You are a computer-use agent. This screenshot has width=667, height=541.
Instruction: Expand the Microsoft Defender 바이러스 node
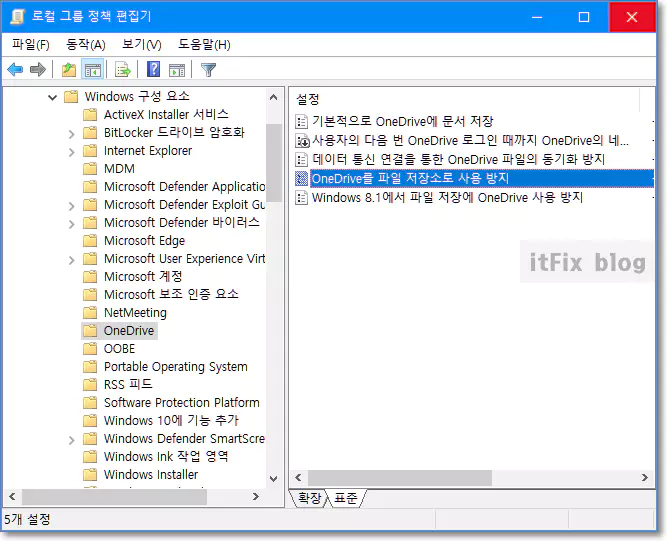(x=71, y=223)
